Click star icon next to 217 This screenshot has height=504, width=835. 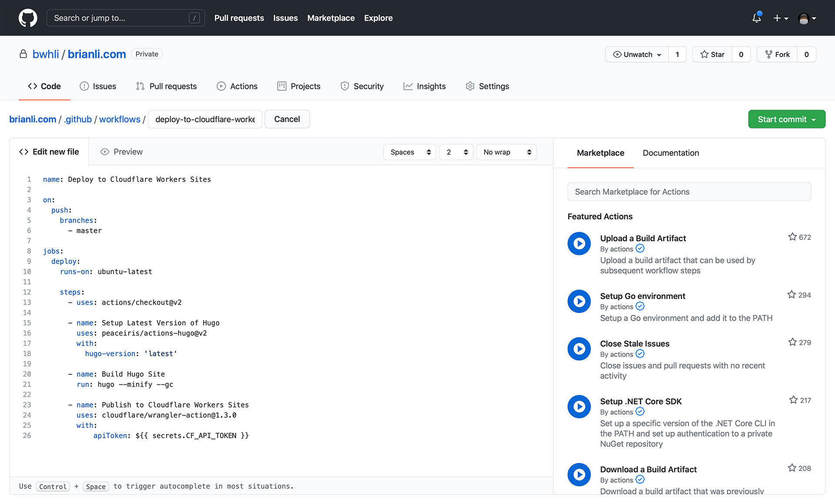[x=793, y=400]
